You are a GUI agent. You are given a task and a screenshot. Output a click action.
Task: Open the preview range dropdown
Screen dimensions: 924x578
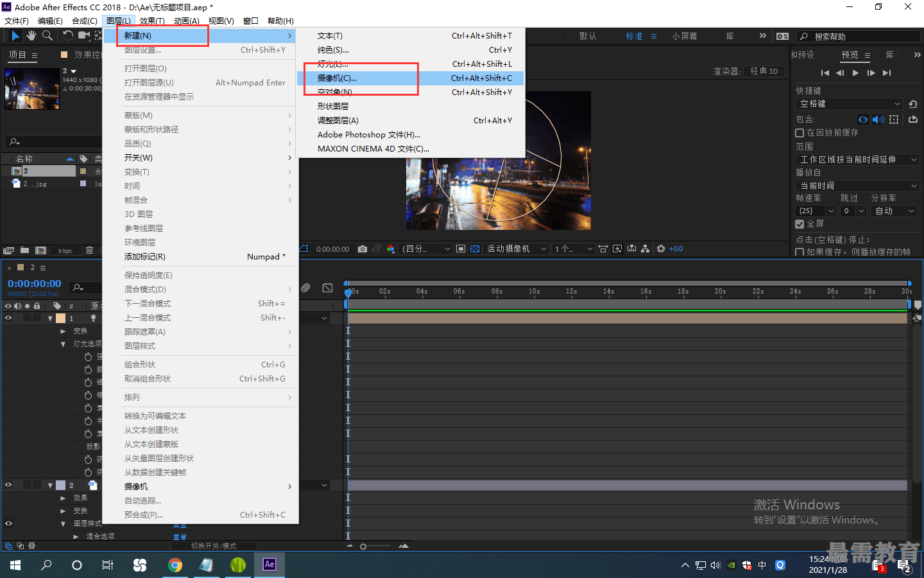pyautogui.click(x=858, y=159)
